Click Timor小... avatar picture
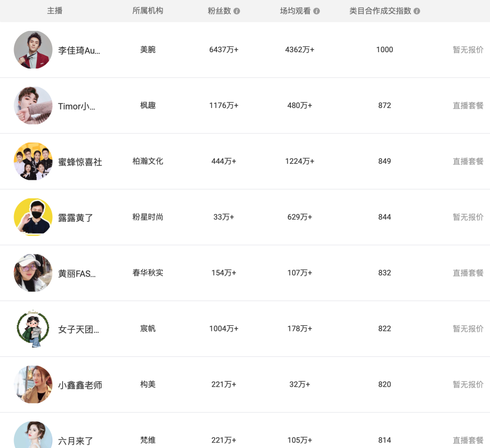This screenshot has width=490, height=448. [x=33, y=106]
